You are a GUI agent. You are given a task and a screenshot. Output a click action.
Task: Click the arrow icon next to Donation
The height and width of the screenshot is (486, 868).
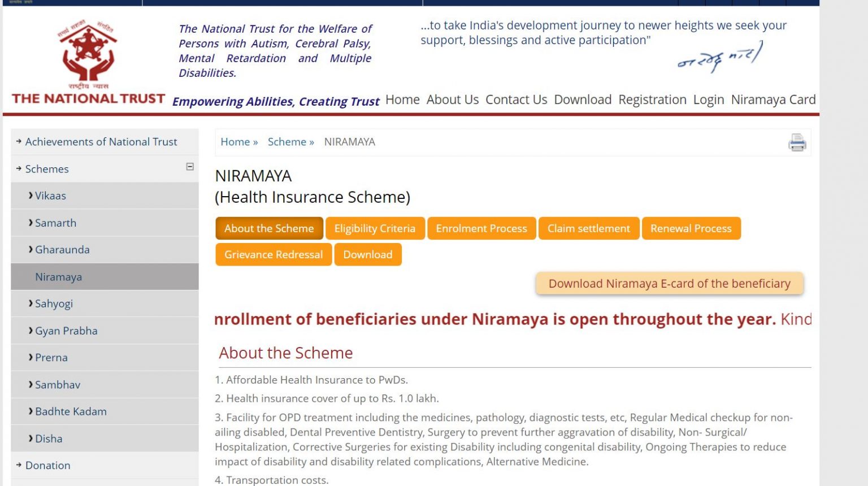pos(18,465)
